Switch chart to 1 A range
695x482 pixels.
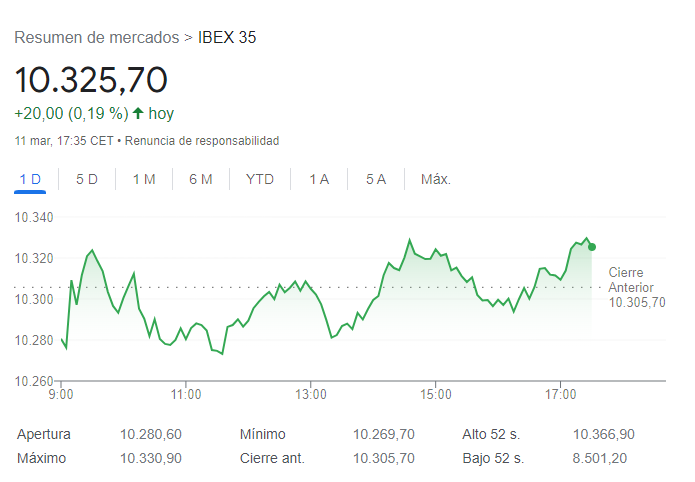coord(319,179)
